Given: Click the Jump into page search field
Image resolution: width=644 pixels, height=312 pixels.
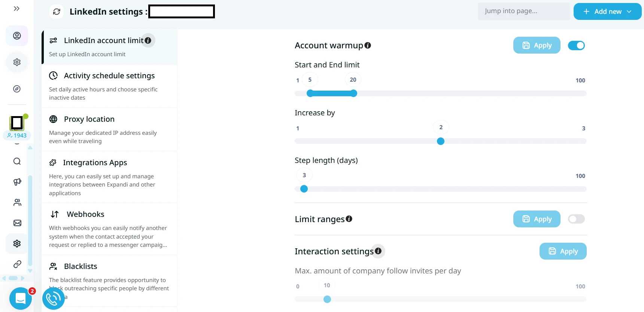Looking at the screenshot, I should tap(523, 11).
